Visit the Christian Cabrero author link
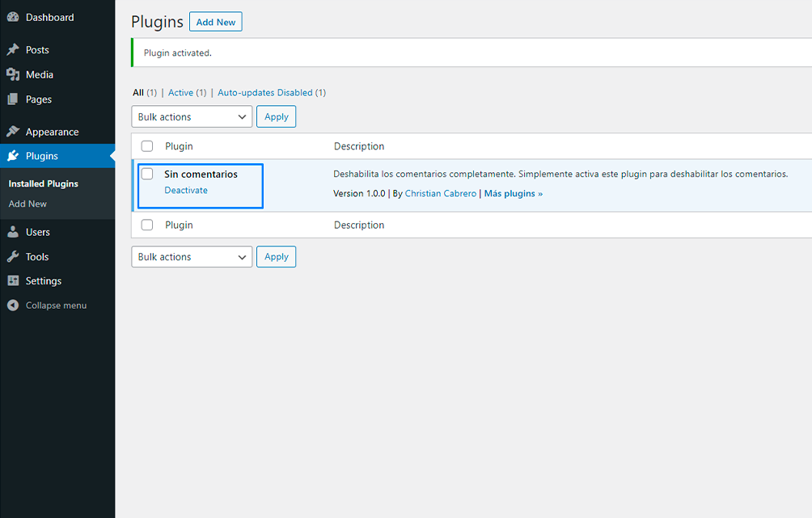 [441, 193]
